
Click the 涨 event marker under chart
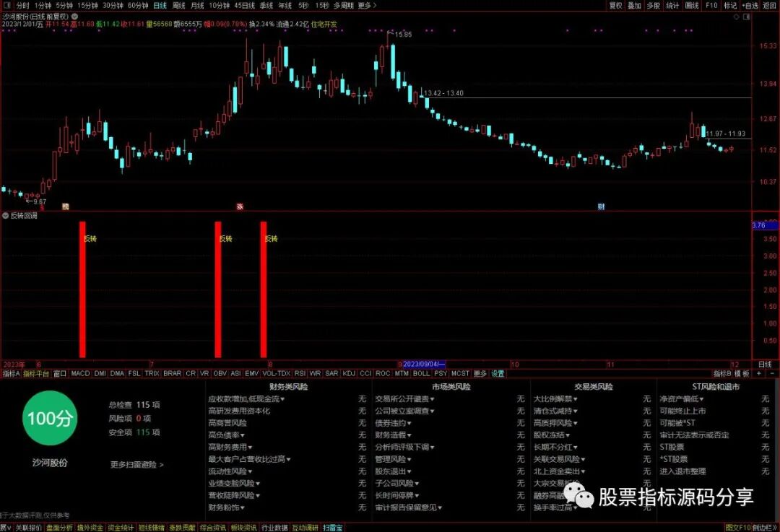(x=240, y=206)
